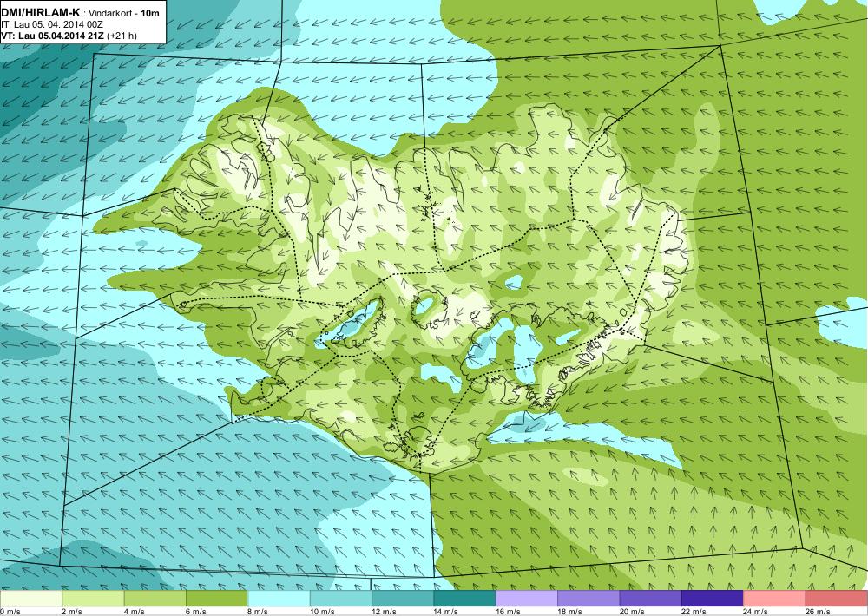Click the light cyan swatch between 8 and 10 m/s

pyautogui.click(x=279, y=599)
